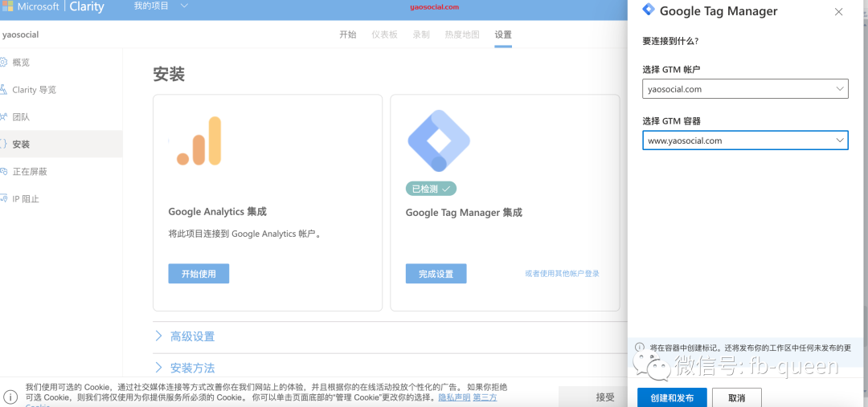Click the info icon in cookie banner
The height and width of the screenshot is (407, 868).
point(10,396)
